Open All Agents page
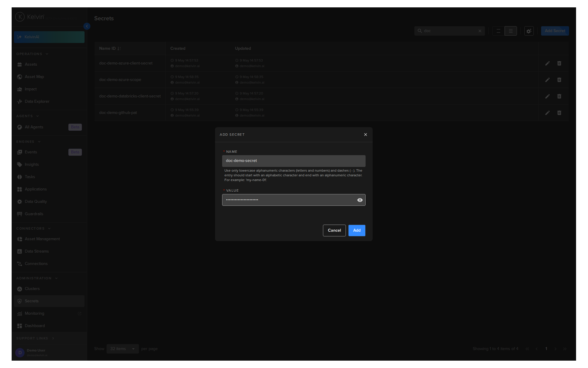 (49, 127)
